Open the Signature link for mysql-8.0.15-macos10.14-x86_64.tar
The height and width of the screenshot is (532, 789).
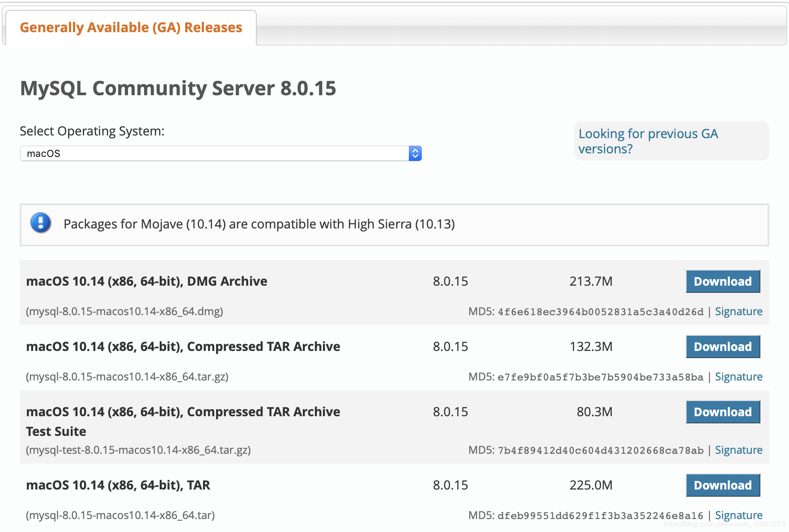click(738, 515)
